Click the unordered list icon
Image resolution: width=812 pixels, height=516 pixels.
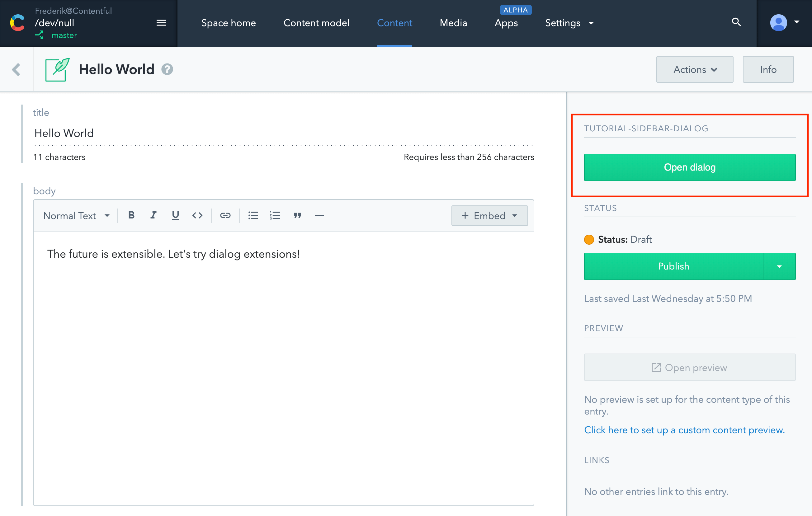click(253, 215)
